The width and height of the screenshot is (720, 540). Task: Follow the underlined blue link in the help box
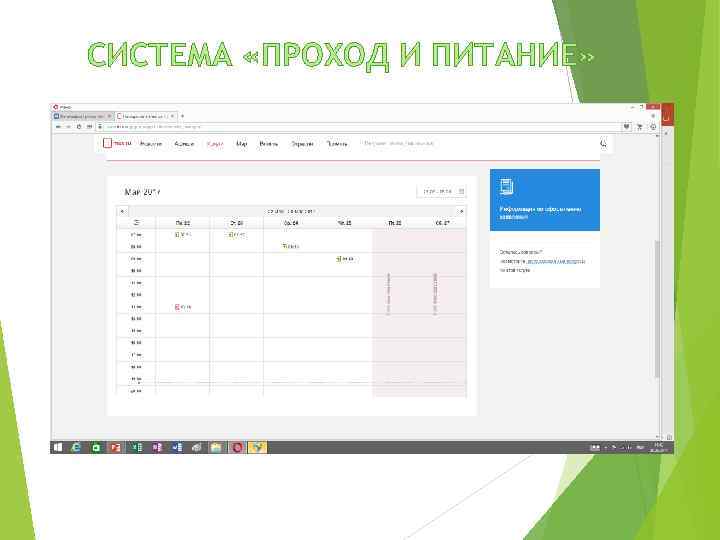pyautogui.click(x=556, y=261)
